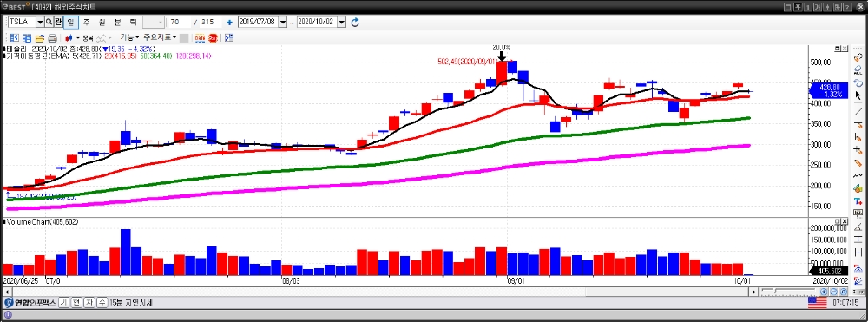Open the start date 2019/07/08 dropdown
The width and height of the screenshot is (868, 322).
point(283,22)
